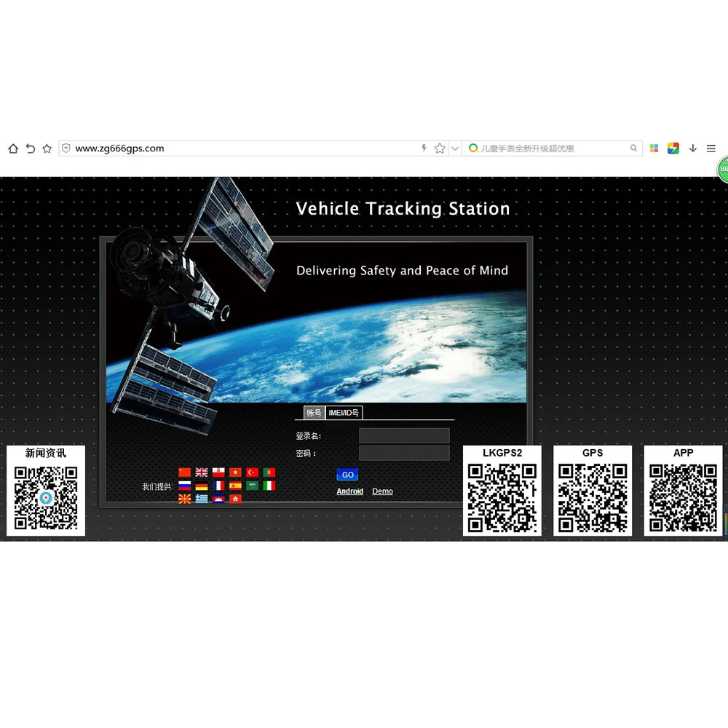This screenshot has width=728, height=728.
Task: Click the search magnifier icon
Action: (x=633, y=148)
